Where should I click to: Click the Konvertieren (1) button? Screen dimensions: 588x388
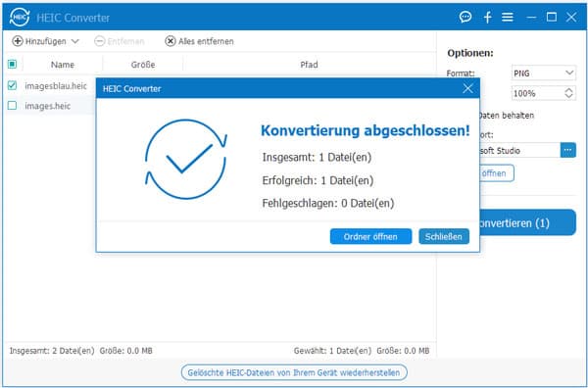528,222
